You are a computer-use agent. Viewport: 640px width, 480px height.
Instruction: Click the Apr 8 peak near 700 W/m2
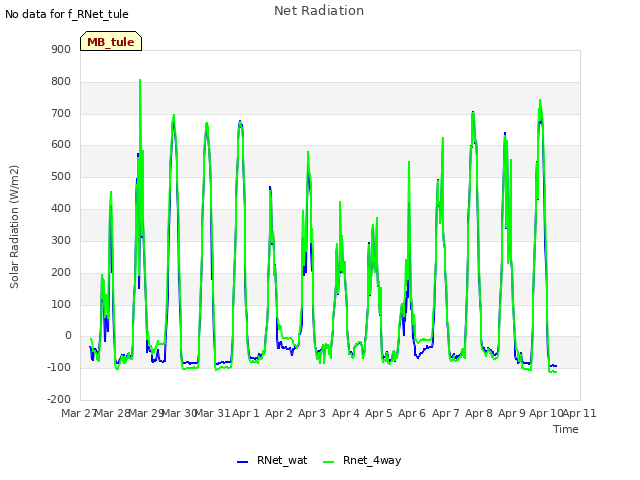(x=473, y=113)
